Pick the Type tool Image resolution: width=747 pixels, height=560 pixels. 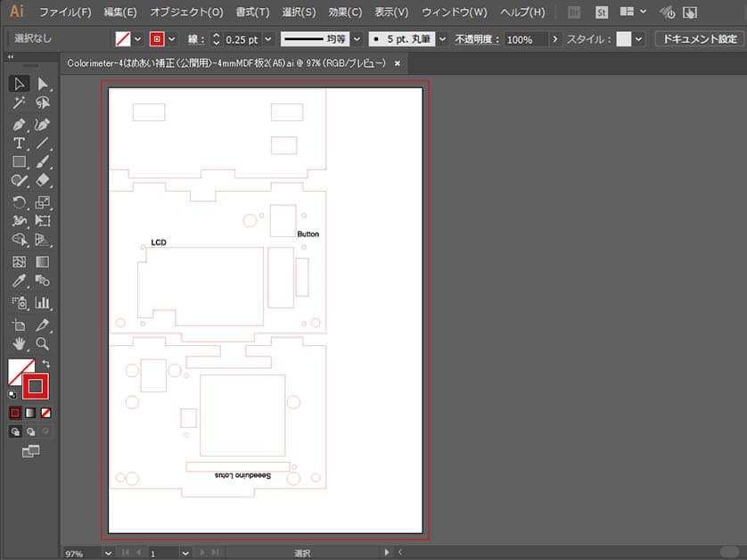click(19, 144)
